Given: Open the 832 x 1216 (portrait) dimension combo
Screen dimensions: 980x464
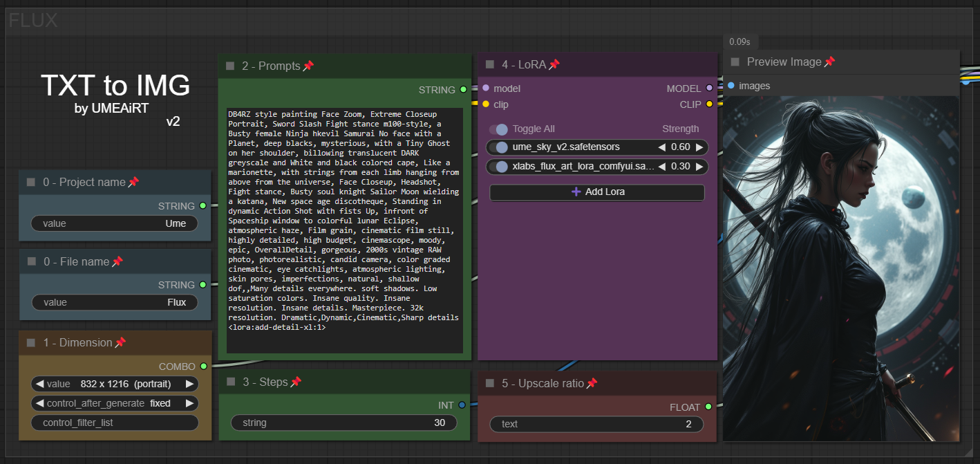Looking at the screenshot, I should coord(115,384).
